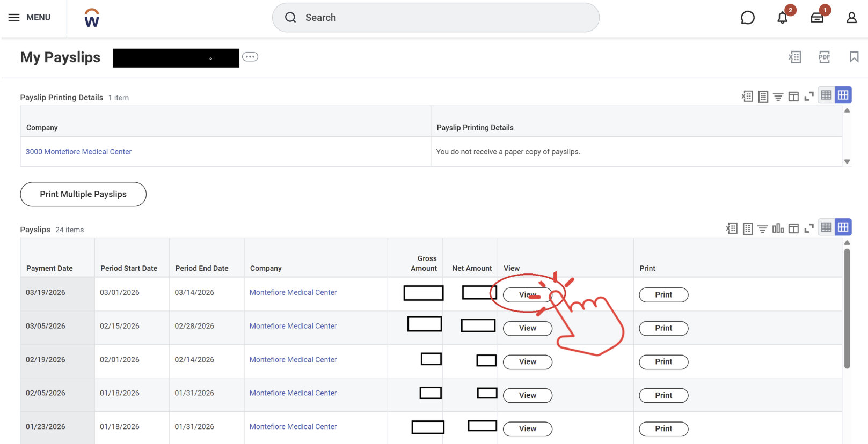868x444 pixels.
Task: Print payslip dated 01/23/2026
Action: (x=663, y=429)
